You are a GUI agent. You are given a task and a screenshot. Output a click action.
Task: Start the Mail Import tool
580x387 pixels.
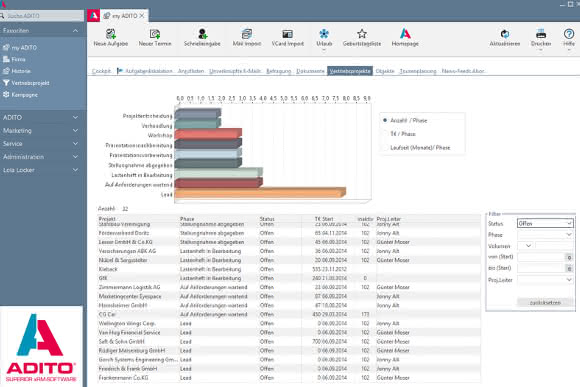247,37
